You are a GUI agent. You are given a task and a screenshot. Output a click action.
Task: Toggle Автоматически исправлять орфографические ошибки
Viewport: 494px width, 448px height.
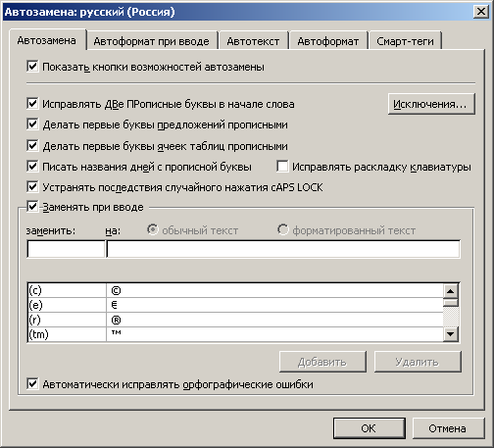(32, 384)
